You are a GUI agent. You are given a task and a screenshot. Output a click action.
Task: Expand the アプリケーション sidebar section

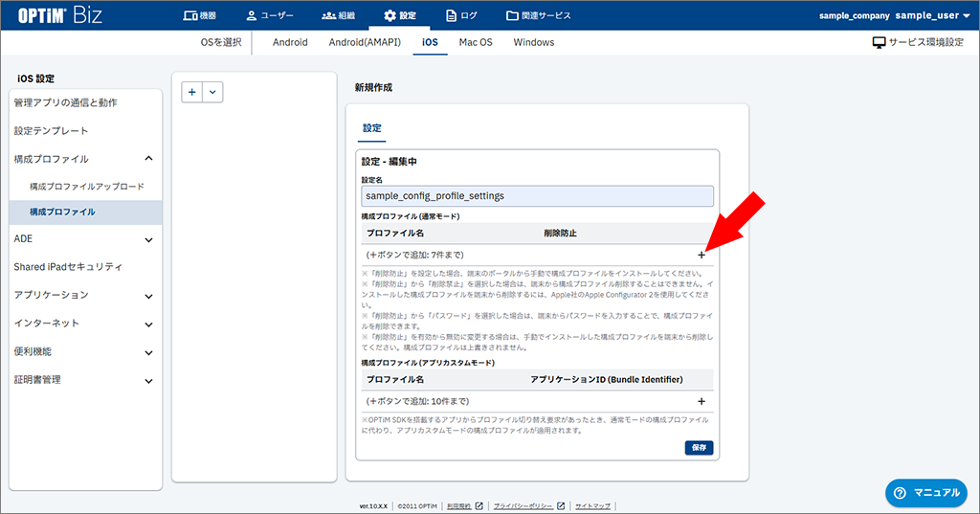[148, 296]
